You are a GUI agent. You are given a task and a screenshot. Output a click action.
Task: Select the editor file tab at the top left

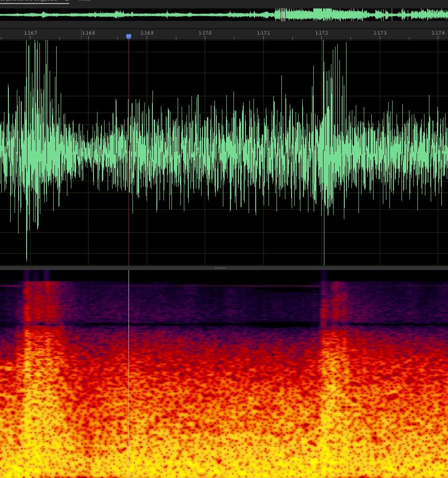point(33,1)
